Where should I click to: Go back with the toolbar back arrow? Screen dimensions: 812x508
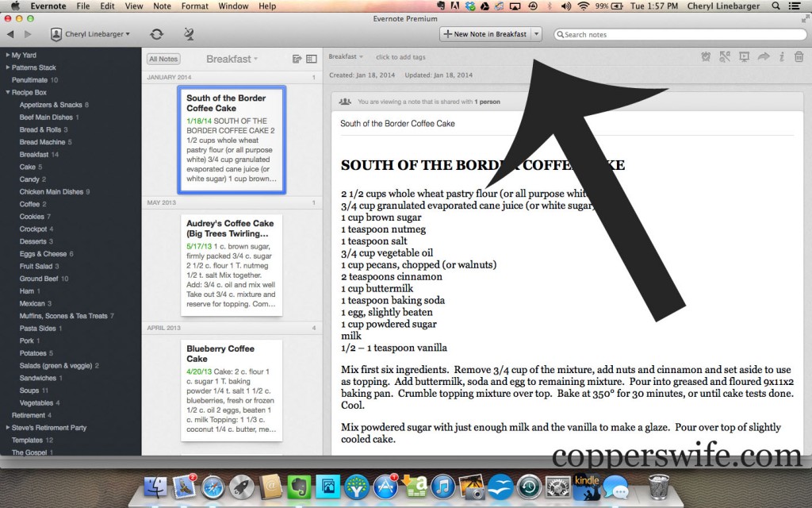click(x=10, y=34)
